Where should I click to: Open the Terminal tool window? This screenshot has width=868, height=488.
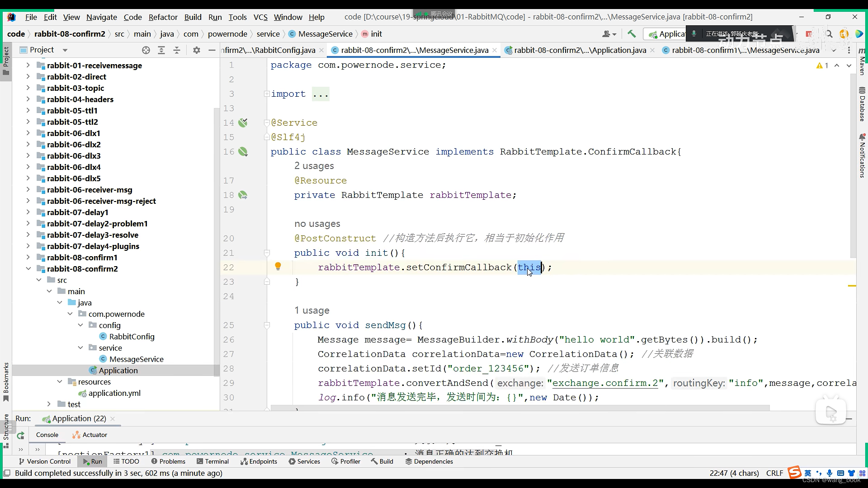click(x=212, y=461)
